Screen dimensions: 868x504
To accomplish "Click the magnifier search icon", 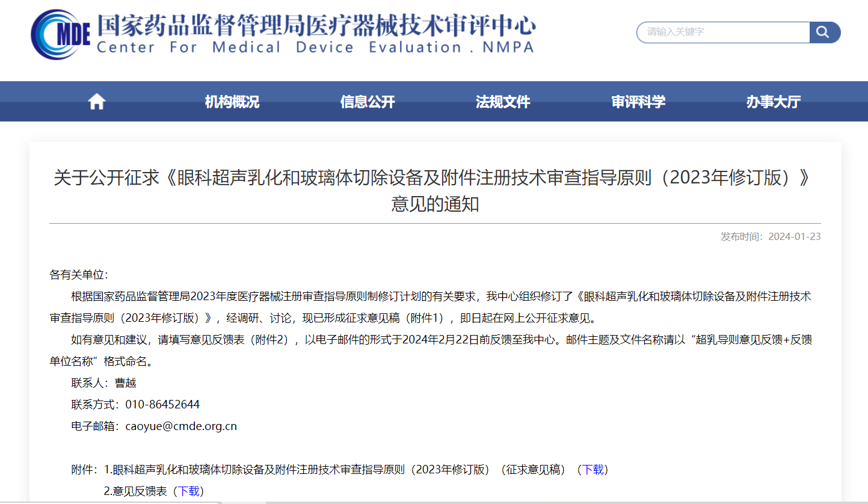I will point(823,32).
